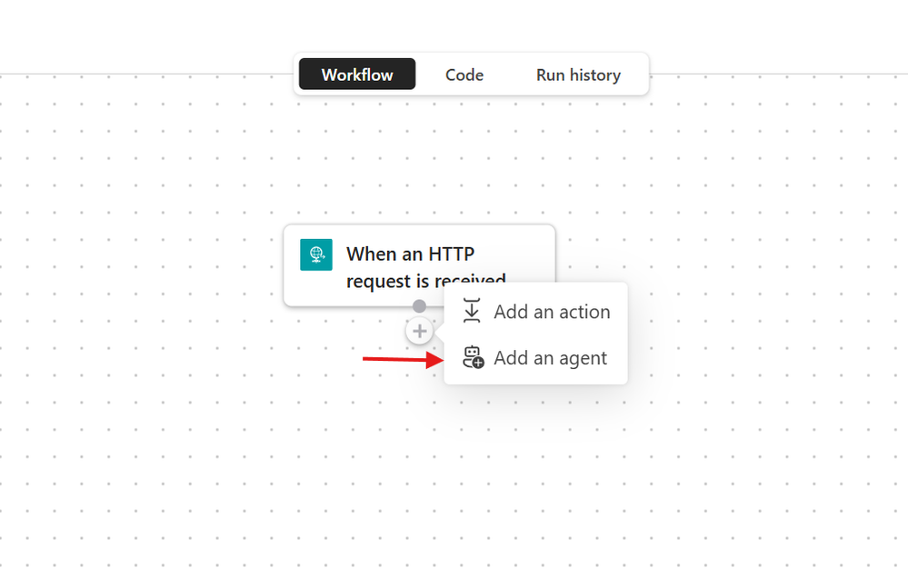Image resolution: width=908 pixels, height=588 pixels.
Task: Choose Add an agent from the popup menu
Action: click(535, 358)
